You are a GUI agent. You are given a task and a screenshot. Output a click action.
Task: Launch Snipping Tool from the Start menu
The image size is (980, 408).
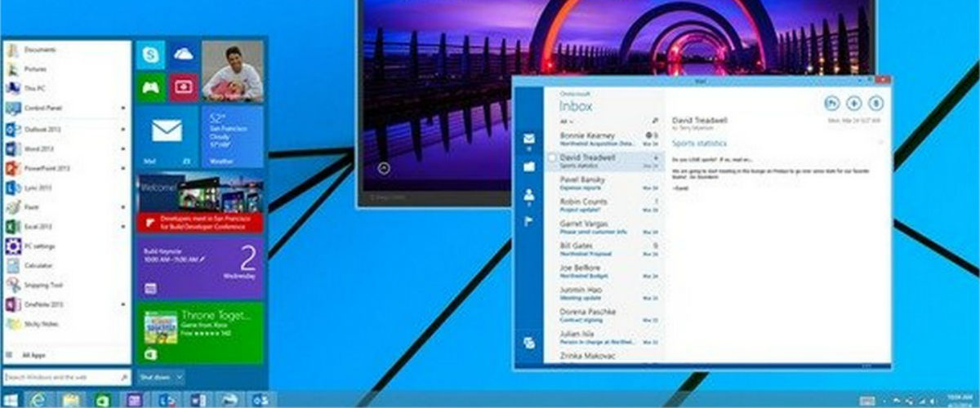tap(67, 285)
